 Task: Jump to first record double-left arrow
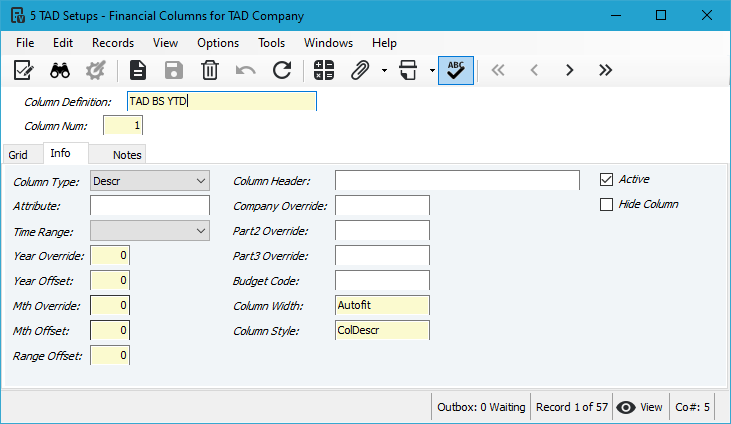coord(498,70)
